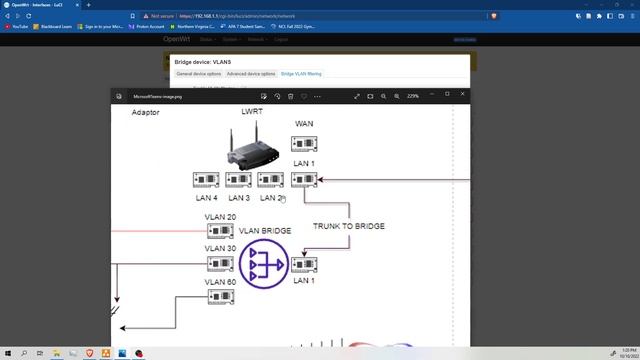Open the Sign in to your Microsoft bookmark
Viewport: 640px width, 360px height.
pos(100,27)
